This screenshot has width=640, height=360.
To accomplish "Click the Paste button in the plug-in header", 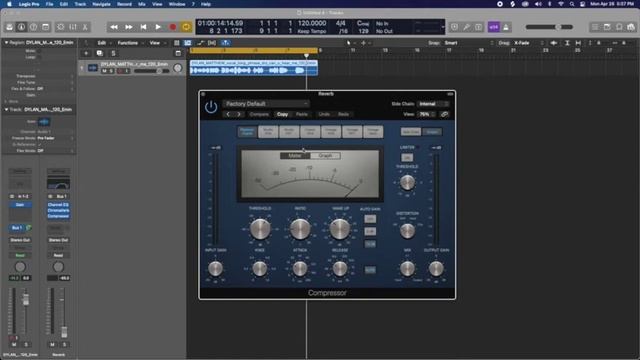I will click(x=302, y=114).
